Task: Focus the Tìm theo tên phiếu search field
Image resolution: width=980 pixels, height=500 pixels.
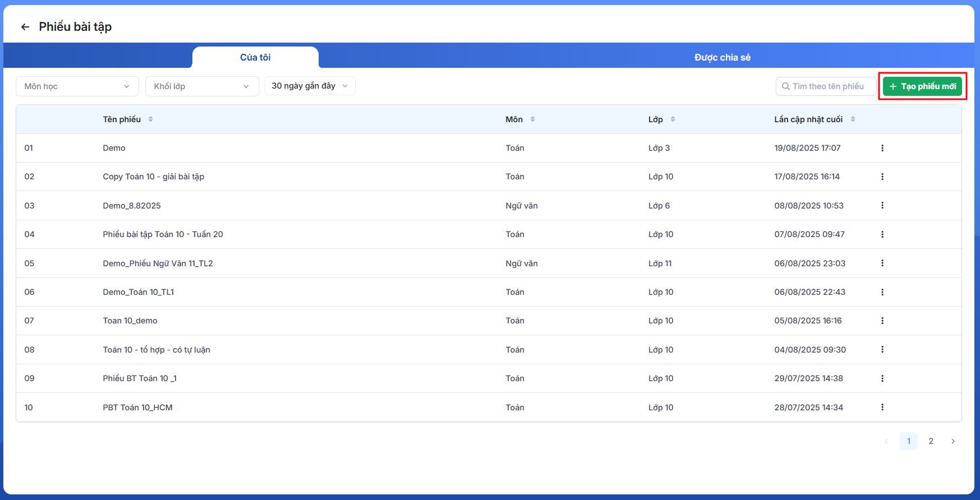Action: click(828, 86)
